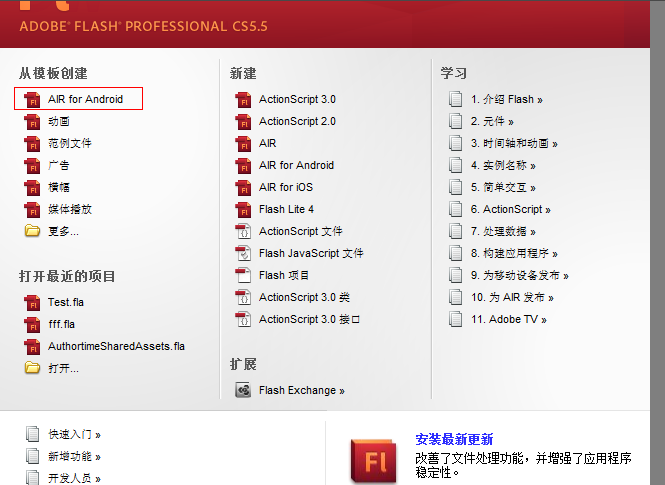The height and width of the screenshot is (485, 665).
Task: Click the Fl icon beside AIR for Android template
Action: click(32, 99)
